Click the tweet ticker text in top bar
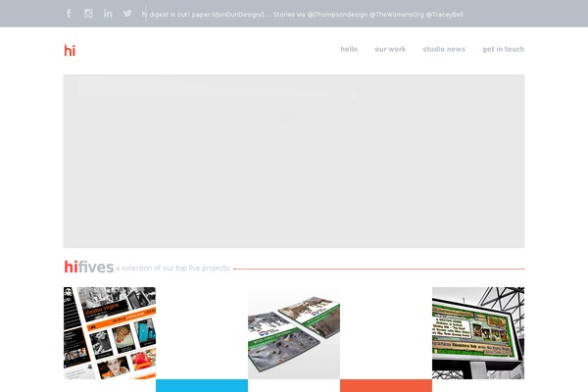 coord(302,15)
